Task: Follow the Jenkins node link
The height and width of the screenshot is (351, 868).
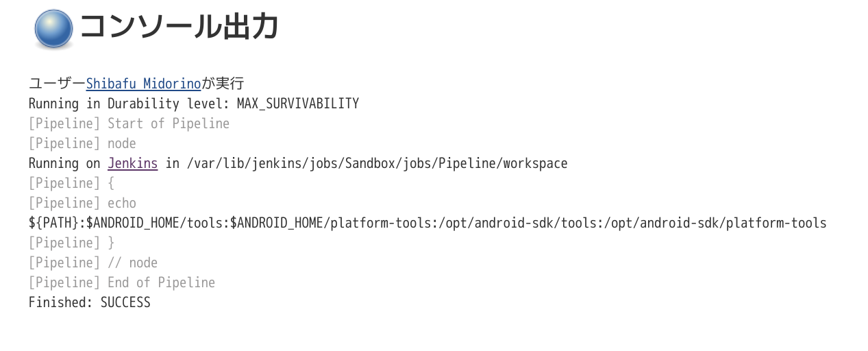Action: coord(132,163)
